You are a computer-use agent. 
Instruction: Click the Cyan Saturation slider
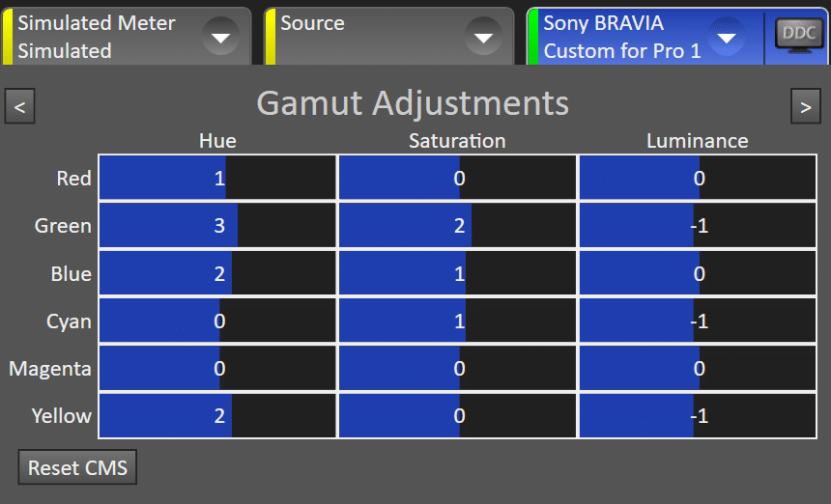[457, 321]
